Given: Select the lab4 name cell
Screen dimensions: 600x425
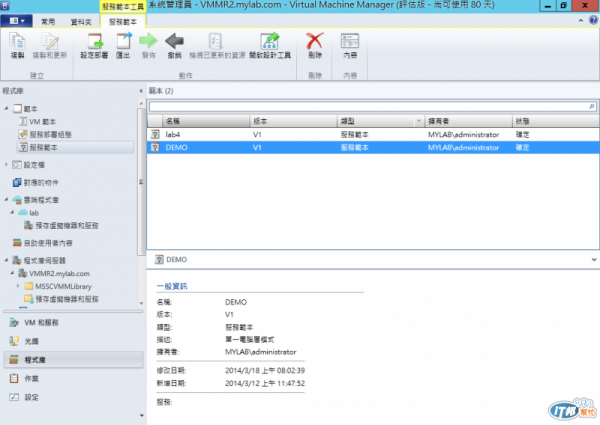Looking at the screenshot, I should pyautogui.click(x=173, y=134).
